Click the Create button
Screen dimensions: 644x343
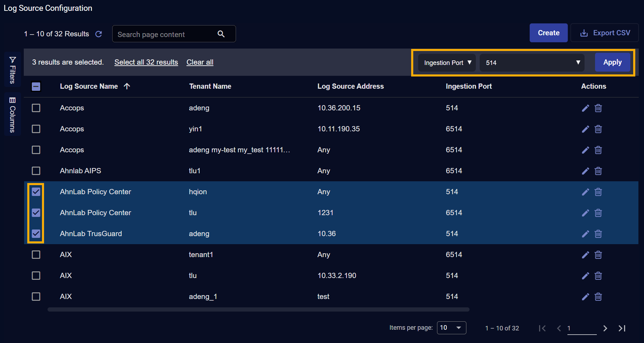pos(548,33)
